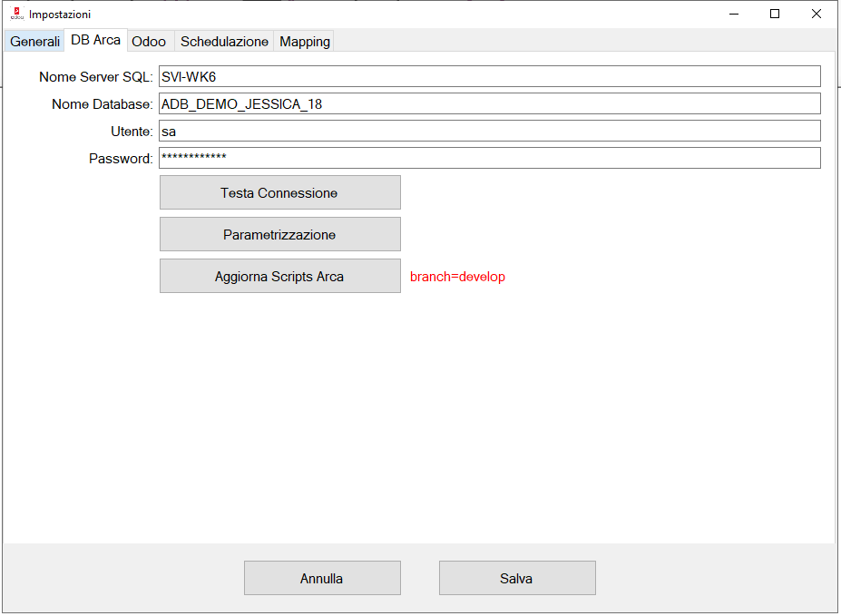Minimize the Impostazioni window

click(733, 15)
